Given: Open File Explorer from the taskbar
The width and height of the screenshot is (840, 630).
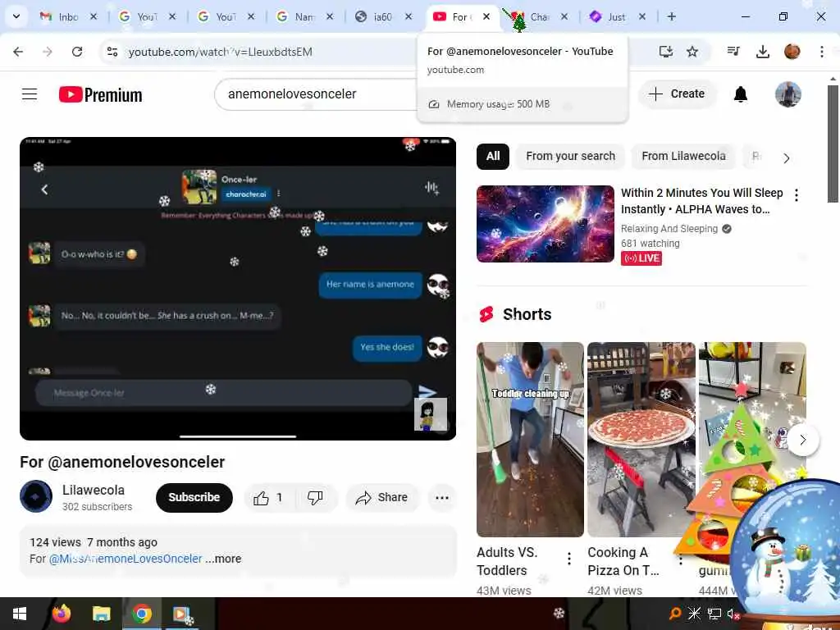Looking at the screenshot, I should pos(101,614).
